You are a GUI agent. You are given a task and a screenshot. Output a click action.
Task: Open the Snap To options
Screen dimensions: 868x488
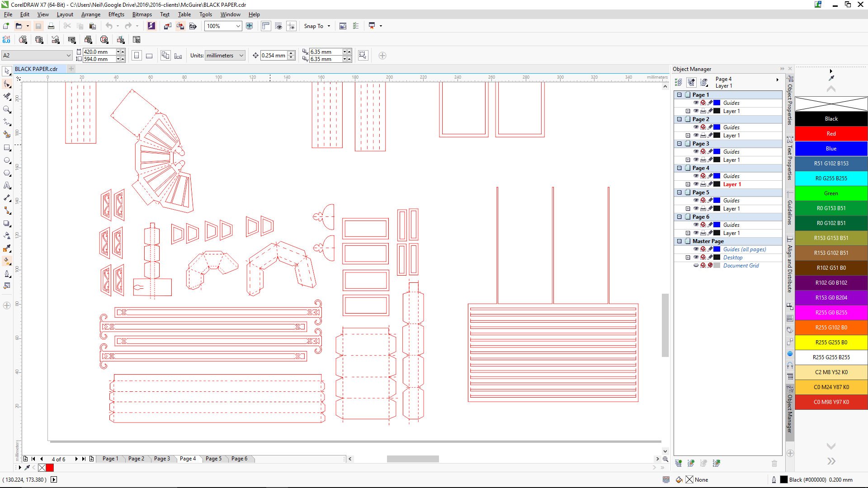[x=317, y=26]
